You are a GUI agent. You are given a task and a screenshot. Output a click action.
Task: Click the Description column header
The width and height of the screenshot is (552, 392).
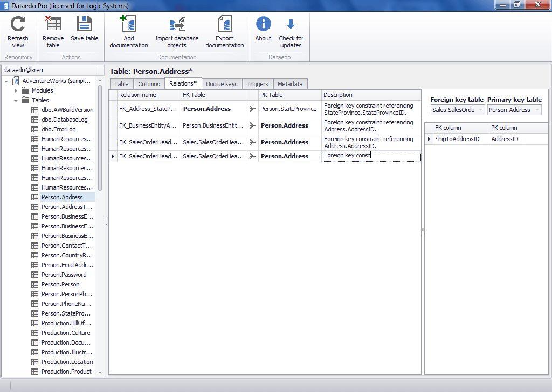tap(371, 95)
